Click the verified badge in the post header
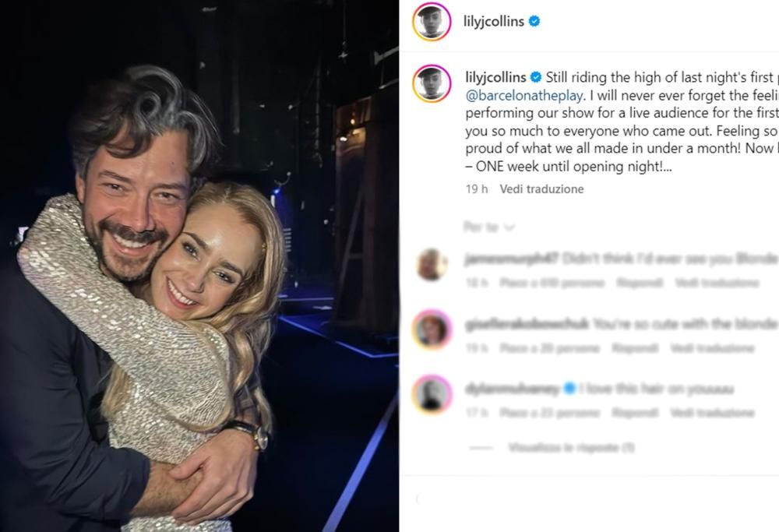The width and height of the screenshot is (779, 532). [x=534, y=22]
